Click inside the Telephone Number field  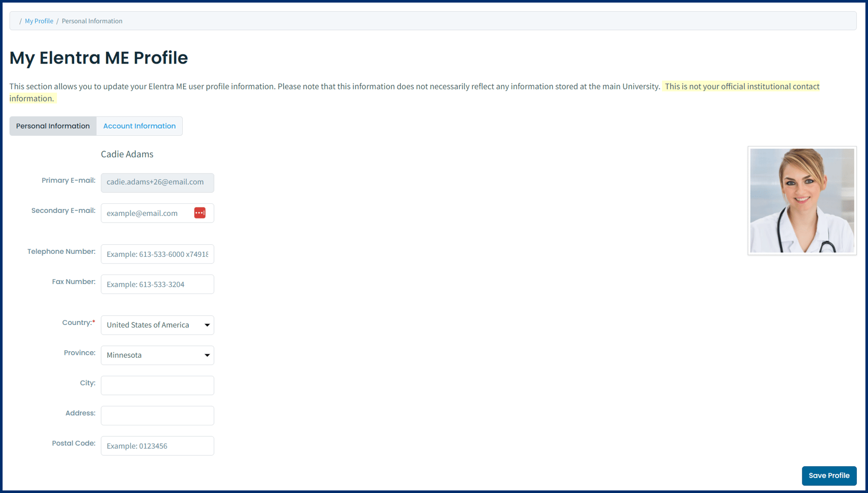coord(157,254)
